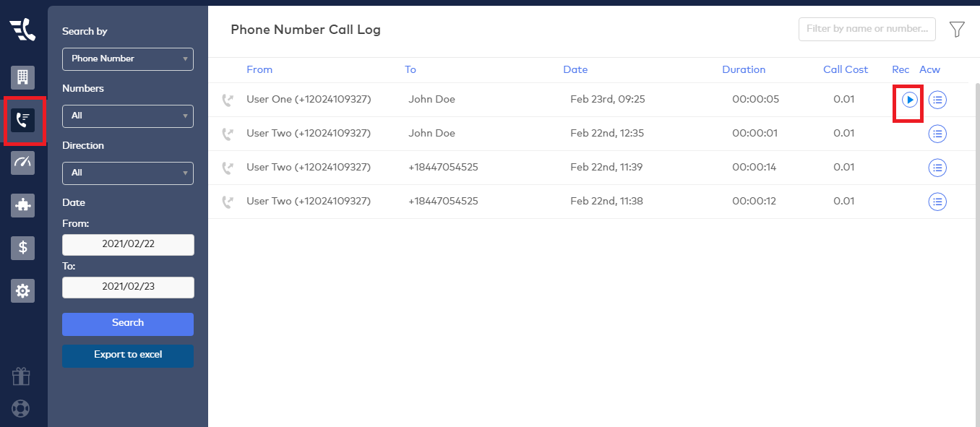The height and width of the screenshot is (427, 980).
Task: Click the filter funnel icon
Action: click(x=957, y=30)
